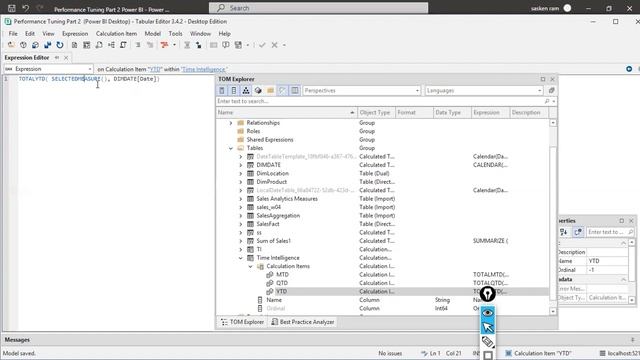Open the Model menu
The image size is (640, 360).
point(153,33)
